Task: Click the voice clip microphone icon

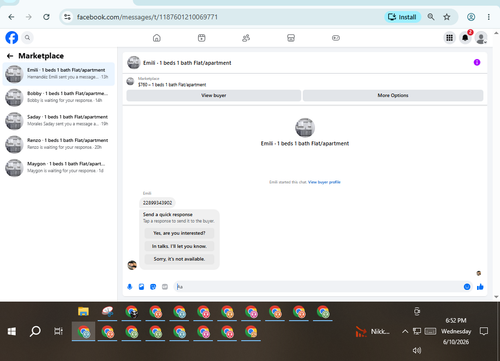Action: (130, 287)
